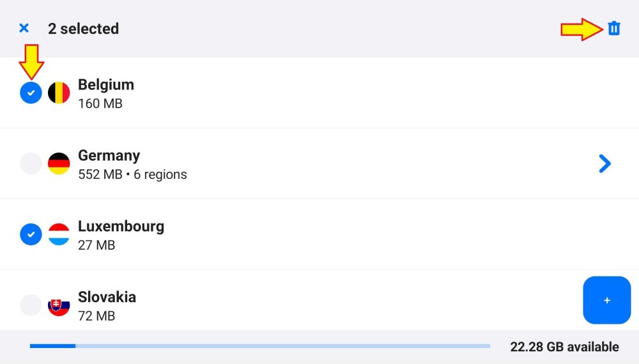Click the Luxembourg flag icon
The width and height of the screenshot is (639, 364).
[x=59, y=234]
